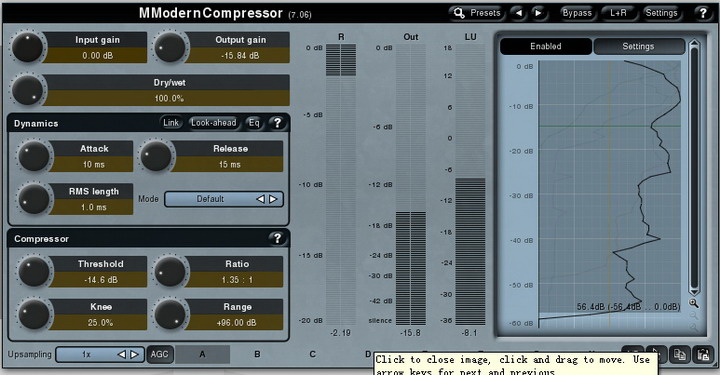Edit the Output gain value -15.84 dB
The height and width of the screenshot is (375, 720).
point(240,56)
